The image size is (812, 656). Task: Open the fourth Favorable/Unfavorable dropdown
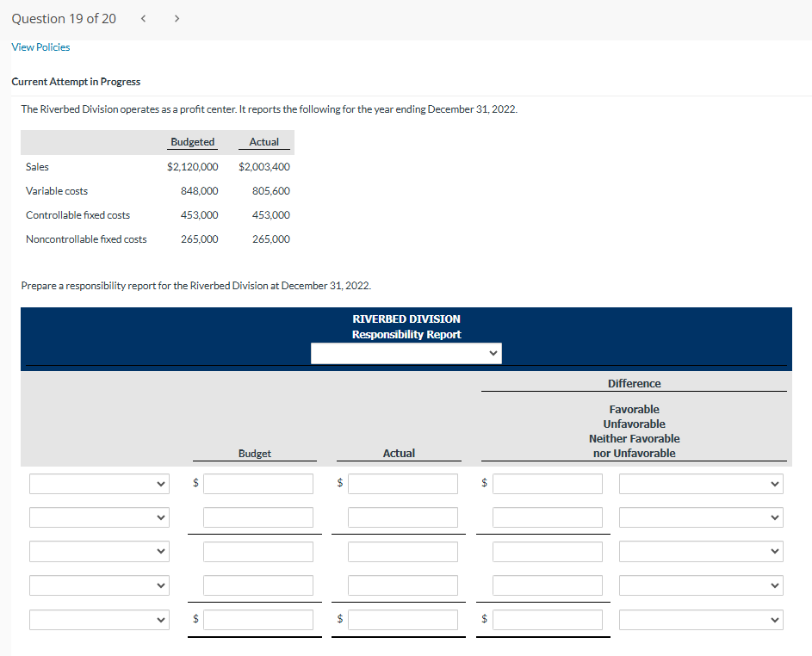click(x=700, y=585)
